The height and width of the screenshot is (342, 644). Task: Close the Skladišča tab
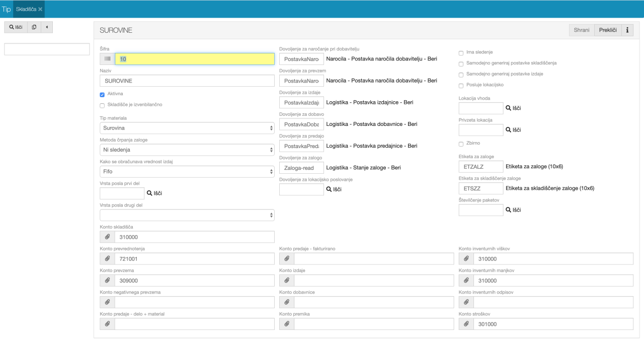click(x=40, y=9)
